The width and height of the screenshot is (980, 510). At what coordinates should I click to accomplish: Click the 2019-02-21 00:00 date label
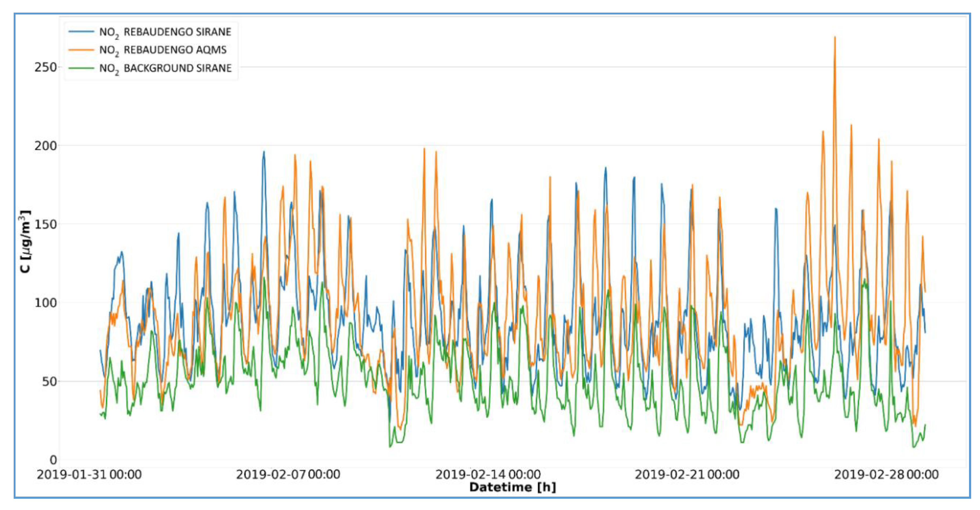tap(687, 475)
